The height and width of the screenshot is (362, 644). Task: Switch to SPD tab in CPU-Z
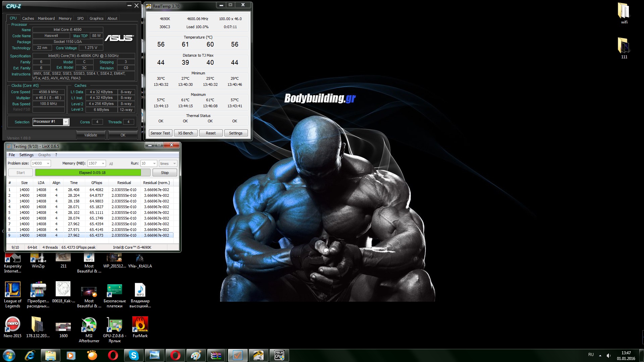pyautogui.click(x=80, y=18)
